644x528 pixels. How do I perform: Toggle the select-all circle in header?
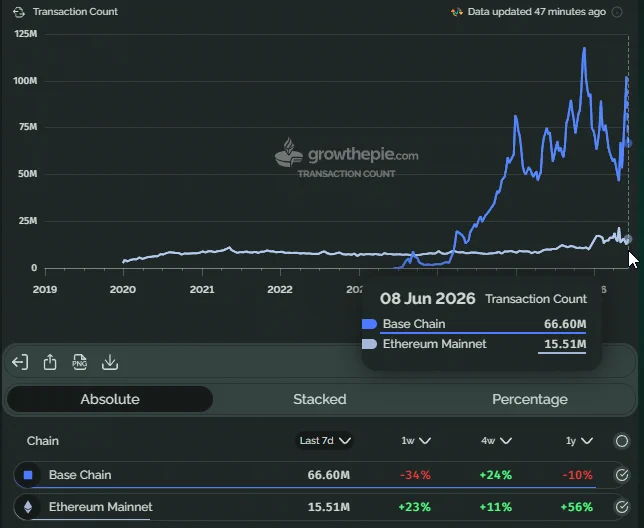(622, 441)
